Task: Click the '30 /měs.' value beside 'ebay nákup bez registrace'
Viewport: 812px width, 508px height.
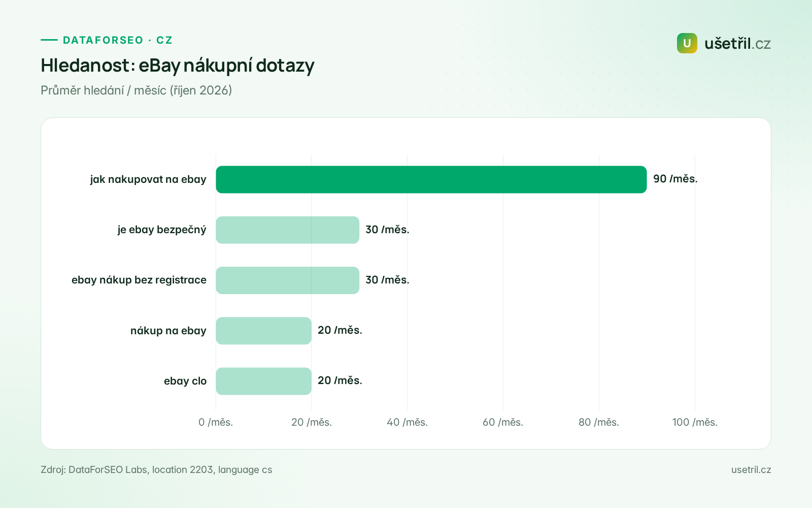Action: [x=387, y=280]
